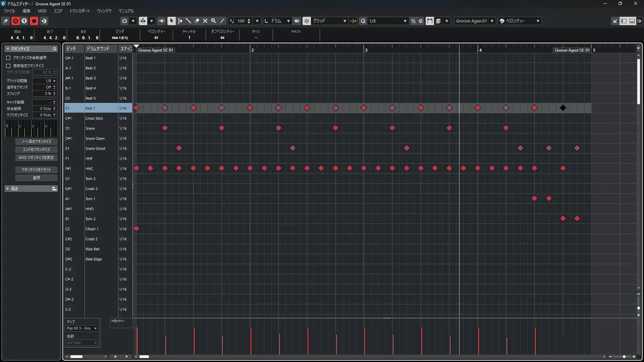644x362 pixels.
Task: Toggle the Solo editor button
Action: (x=15, y=21)
